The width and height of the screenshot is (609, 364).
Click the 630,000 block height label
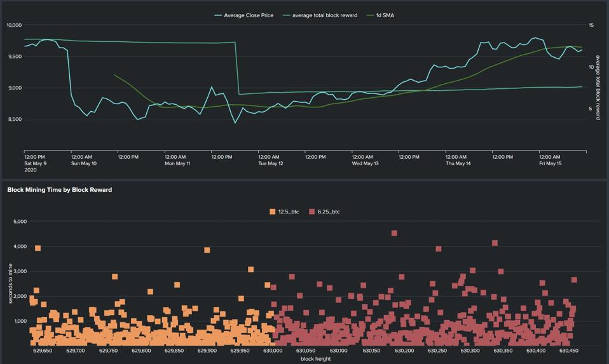click(x=273, y=351)
